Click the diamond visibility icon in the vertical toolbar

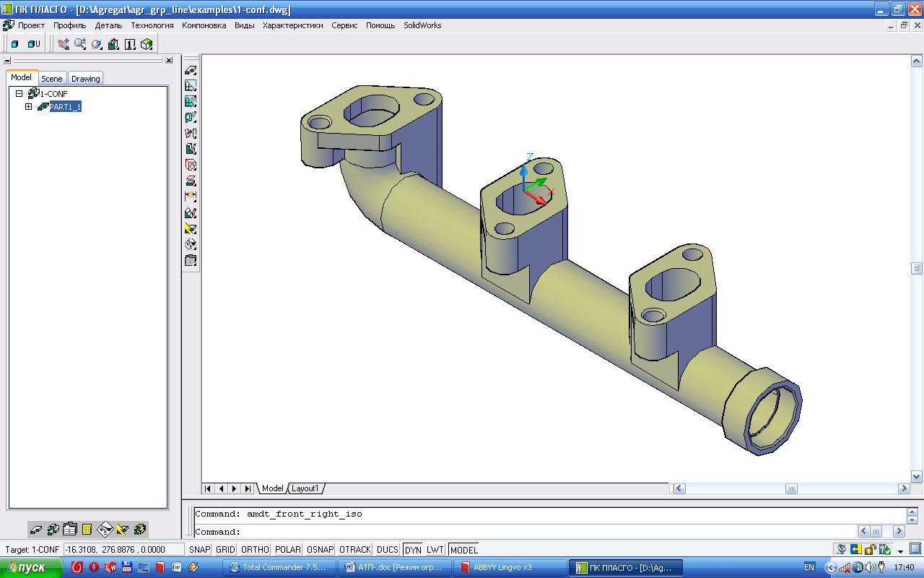(191, 245)
